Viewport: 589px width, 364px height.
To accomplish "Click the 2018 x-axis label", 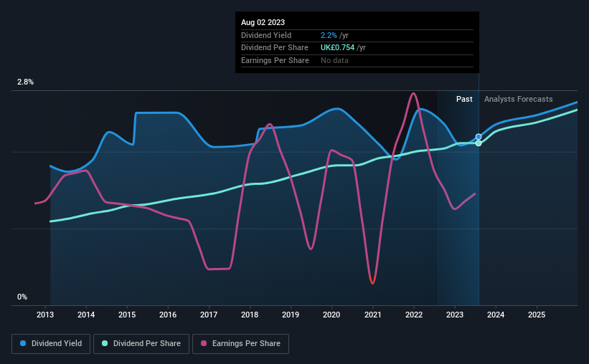I will [x=250, y=315].
